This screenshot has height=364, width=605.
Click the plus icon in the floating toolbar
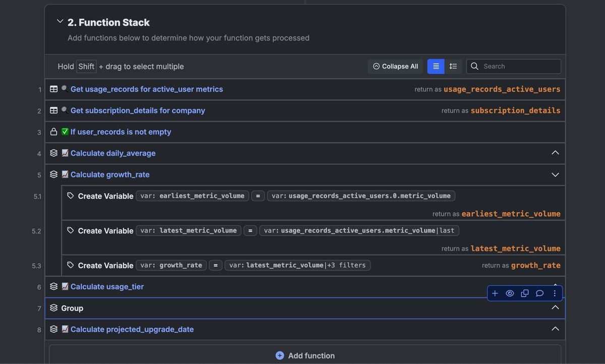tap(495, 293)
